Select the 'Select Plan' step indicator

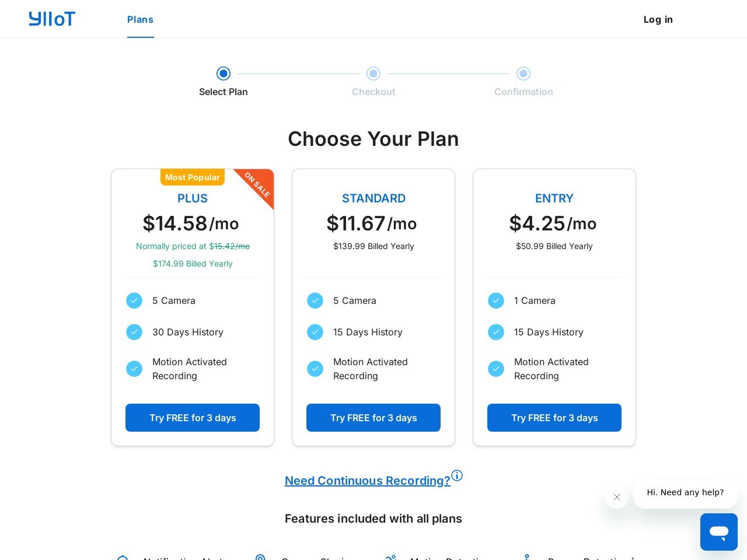tap(224, 73)
